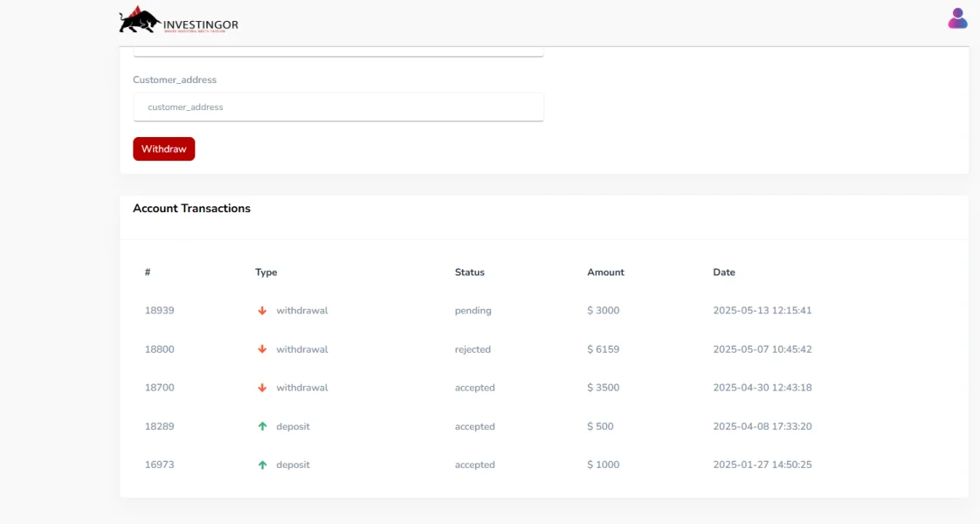
Task: Select transaction ID 16973
Action: (x=160, y=465)
